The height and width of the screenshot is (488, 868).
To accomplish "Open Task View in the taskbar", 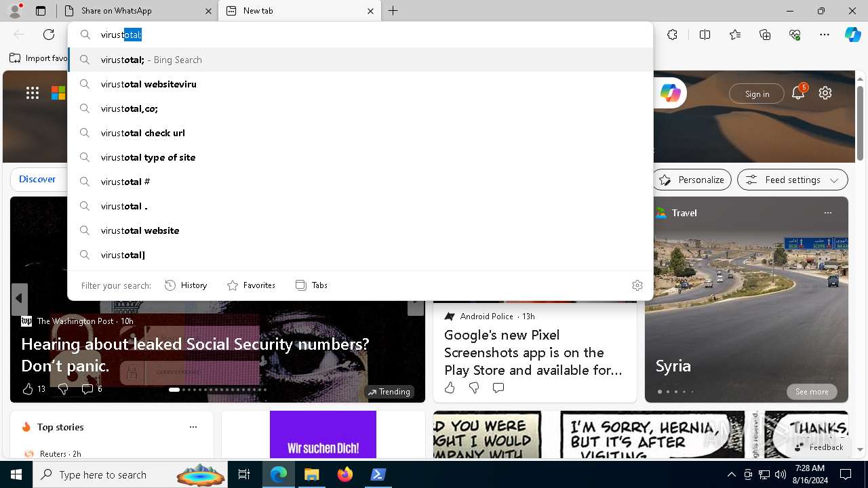I will (x=244, y=474).
